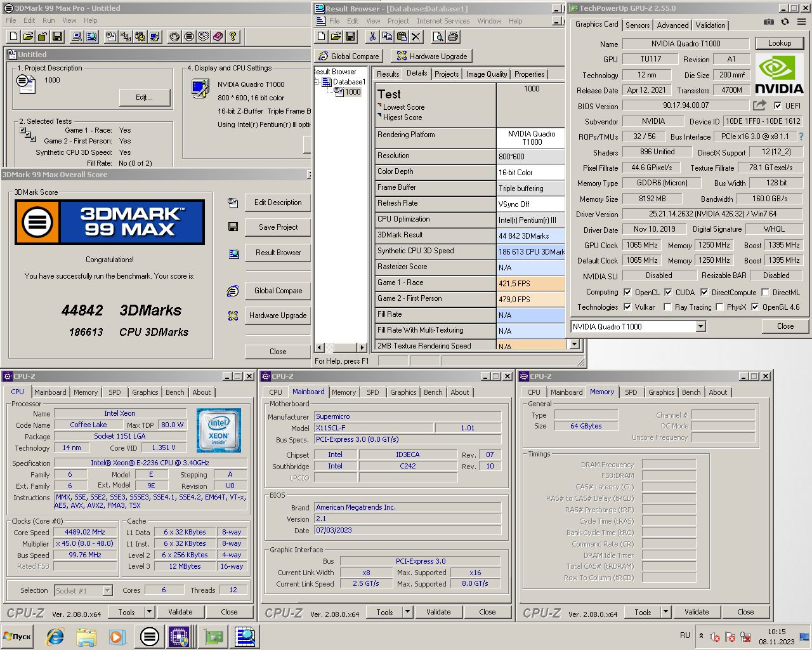Click Bus Interface question mark icon in GPU-Z
Screen dimensions: 812x650
[x=801, y=136]
